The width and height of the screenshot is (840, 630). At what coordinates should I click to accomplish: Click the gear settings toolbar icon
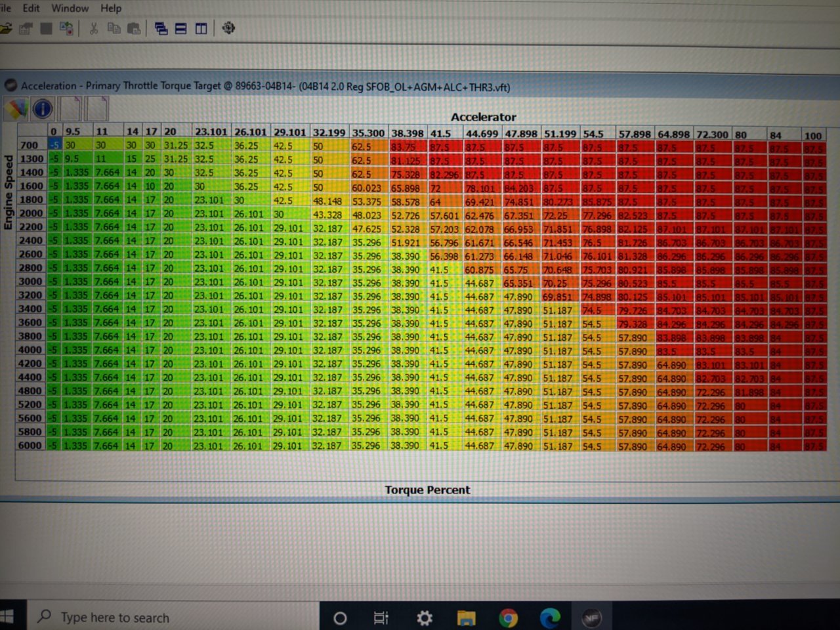point(228,28)
